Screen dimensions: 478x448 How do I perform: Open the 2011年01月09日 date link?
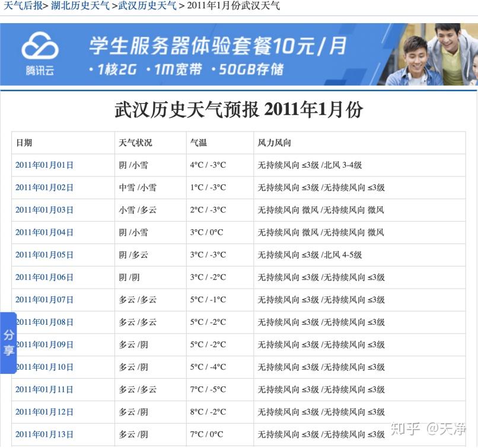[x=45, y=345]
